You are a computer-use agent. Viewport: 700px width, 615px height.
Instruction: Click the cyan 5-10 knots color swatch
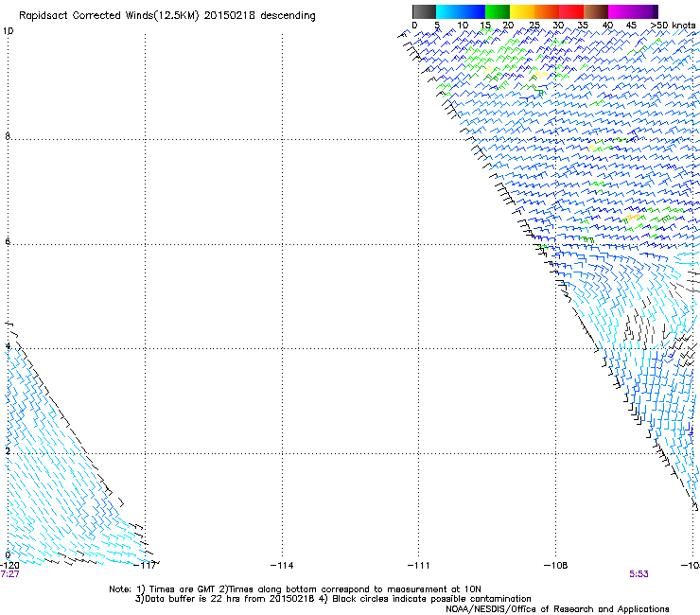(x=448, y=11)
